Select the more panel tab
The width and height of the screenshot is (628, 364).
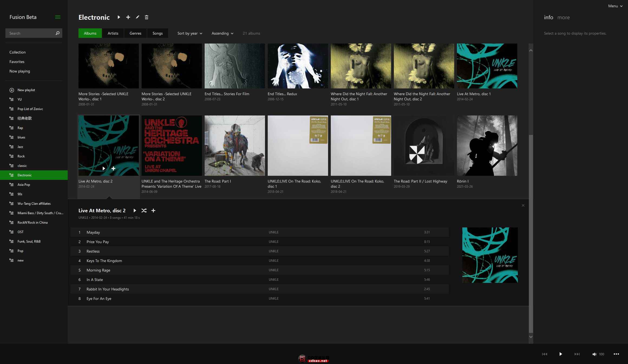[x=564, y=17]
